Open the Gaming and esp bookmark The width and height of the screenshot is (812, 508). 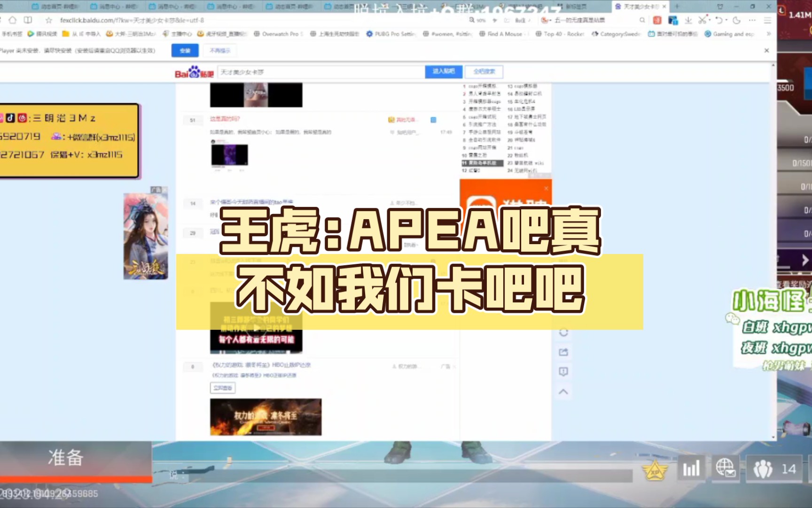click(x=730, y=34)
